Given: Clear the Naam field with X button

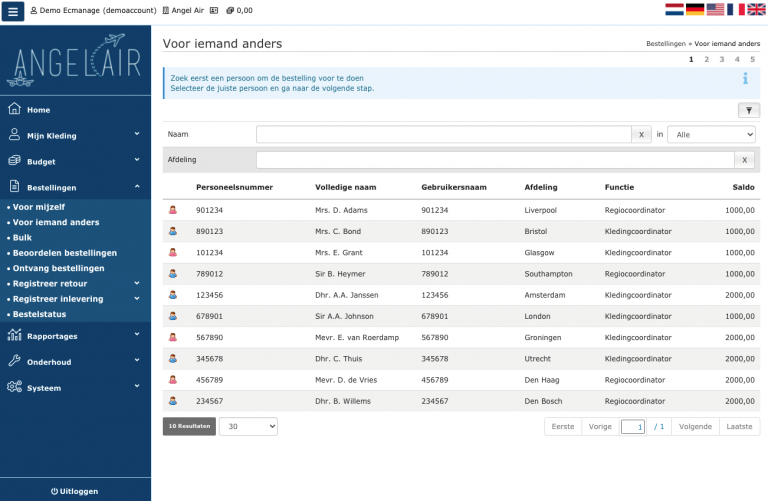Looking at the screenshot, I should [642, 134].
